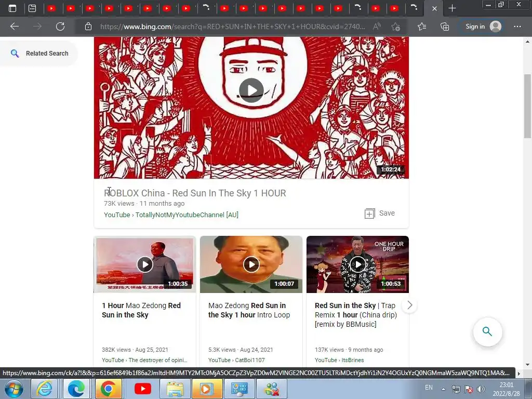Open Related Search
Screen dimensions: 532x399
click(39, 54)
